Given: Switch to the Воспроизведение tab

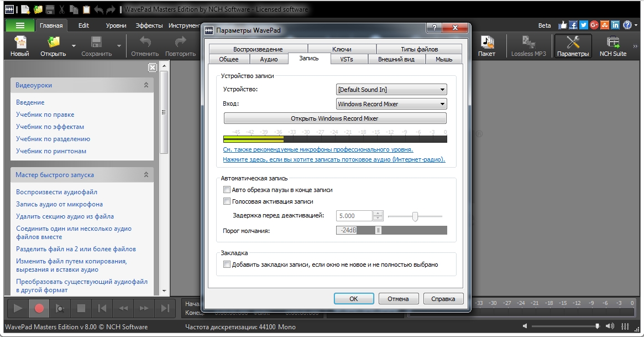Looking at the screenshot, I should coord(258,49).
